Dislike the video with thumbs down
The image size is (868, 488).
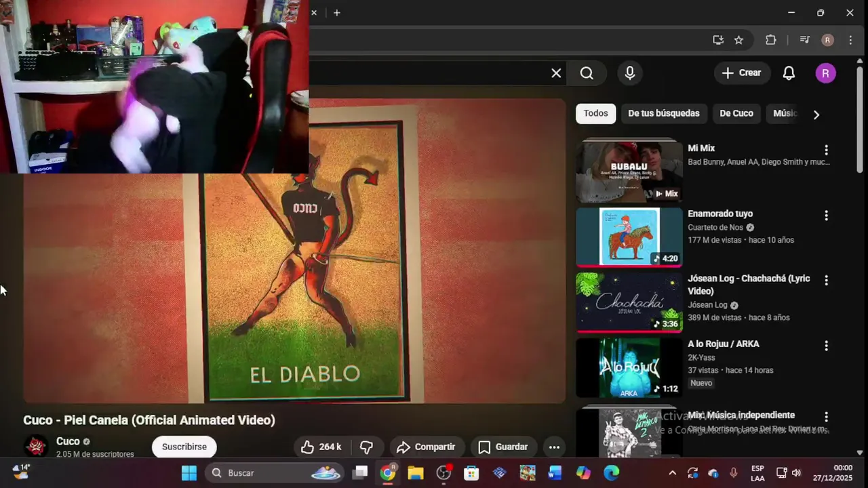pos(366,447)
